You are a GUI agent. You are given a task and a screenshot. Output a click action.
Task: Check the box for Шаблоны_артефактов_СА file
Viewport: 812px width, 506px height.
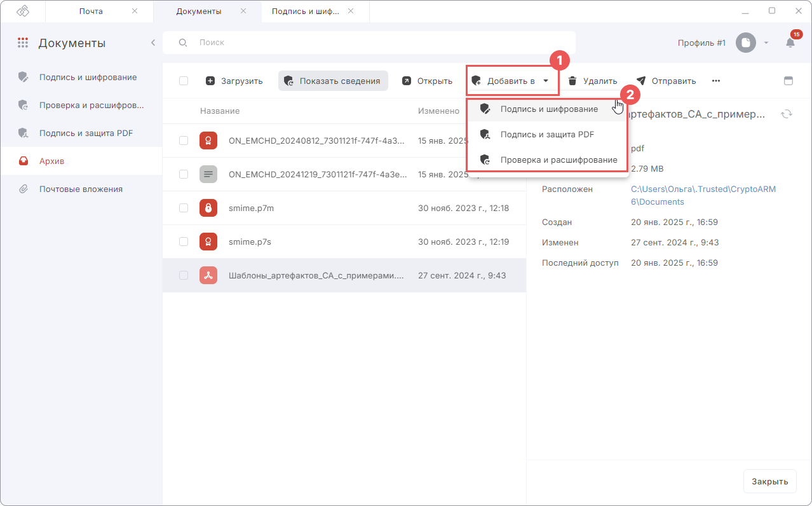(184, 275)
